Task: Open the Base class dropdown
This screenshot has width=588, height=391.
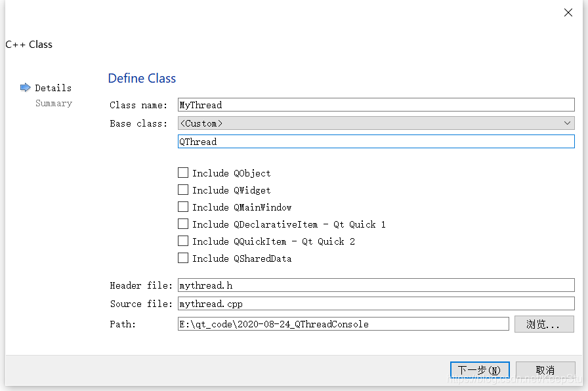Action: click(376, 123)
